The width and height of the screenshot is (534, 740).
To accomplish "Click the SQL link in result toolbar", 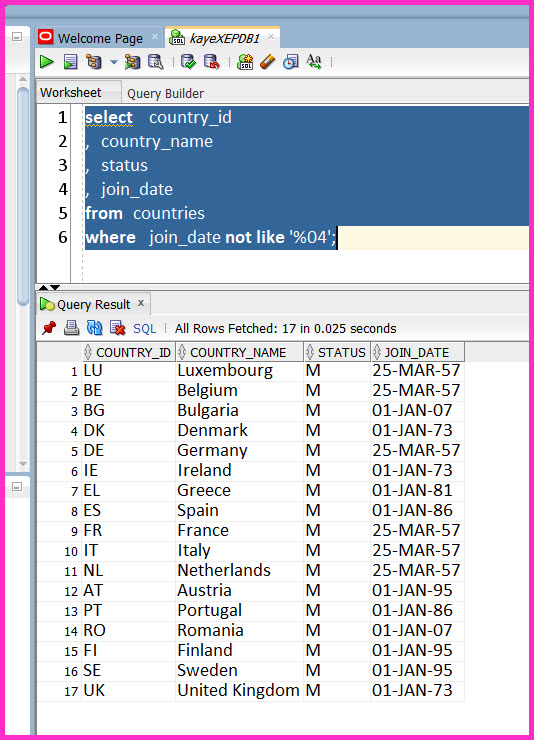I will coord(144,328).
